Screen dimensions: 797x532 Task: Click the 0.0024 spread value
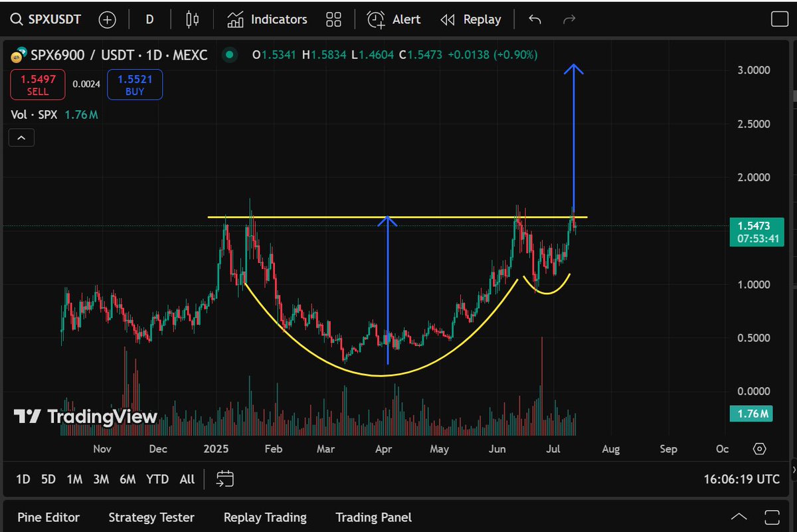pyautogui.click(x=86, y=84)
